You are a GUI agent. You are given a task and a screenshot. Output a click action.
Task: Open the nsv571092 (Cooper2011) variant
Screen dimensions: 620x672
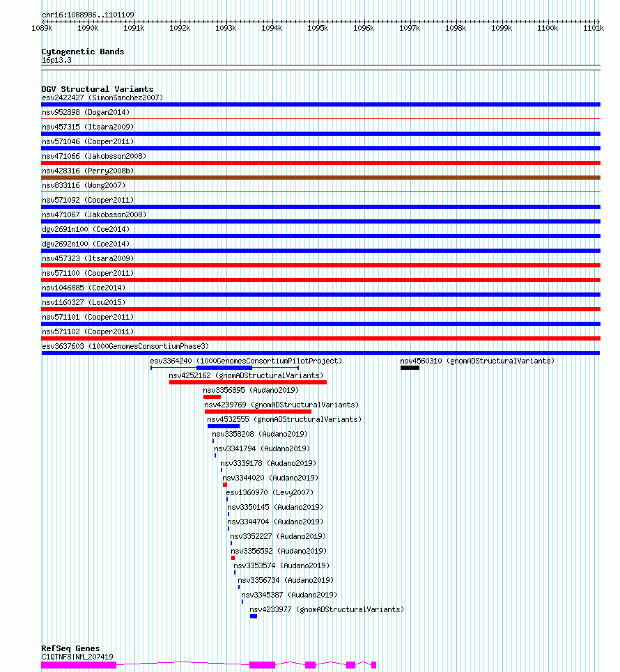click(88, 200)
